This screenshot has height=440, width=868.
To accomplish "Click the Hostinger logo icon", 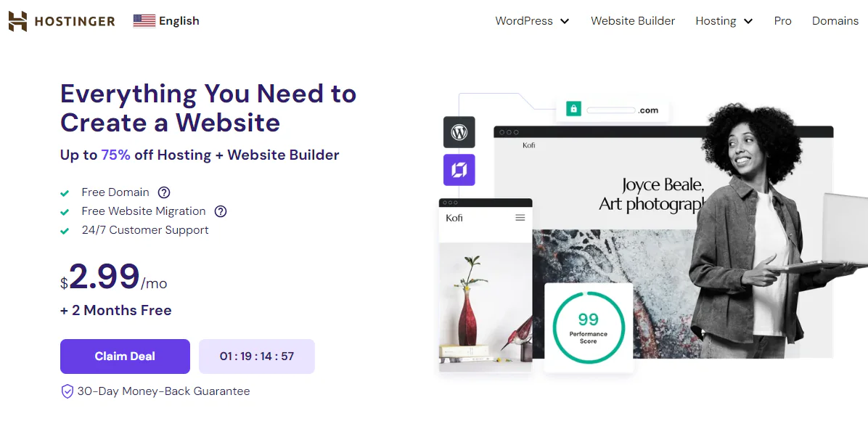I will pos(17,21).
